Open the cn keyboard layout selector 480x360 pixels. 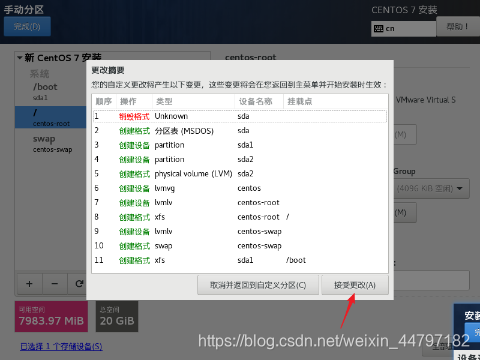pyautogui.click(x=403, y=29)
